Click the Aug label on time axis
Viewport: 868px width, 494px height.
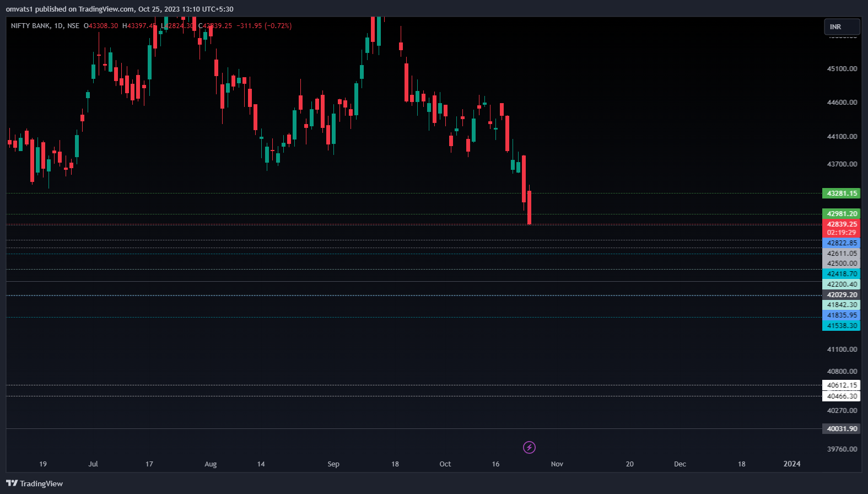pos(211,464)
